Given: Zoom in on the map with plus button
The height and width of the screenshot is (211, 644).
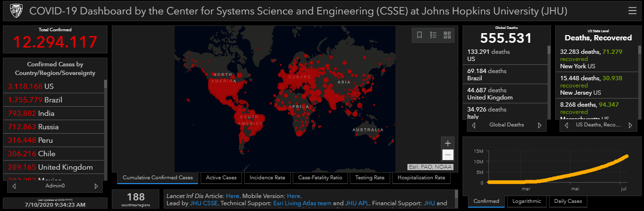Looking at the screenshot, I should pos(448,143).
